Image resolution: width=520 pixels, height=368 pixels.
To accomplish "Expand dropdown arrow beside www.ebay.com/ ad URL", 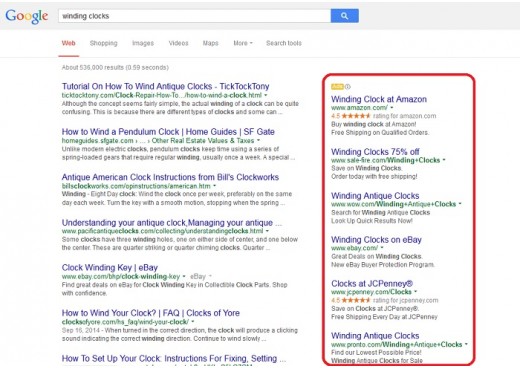I will coord(382,248).
